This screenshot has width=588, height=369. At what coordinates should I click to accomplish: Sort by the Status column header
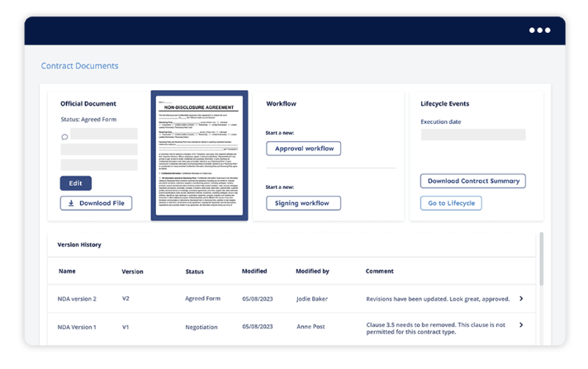coord(194,271)
